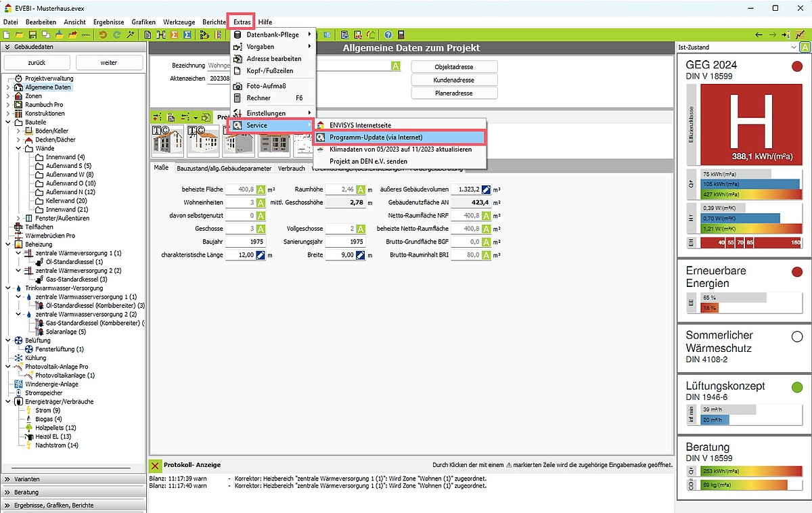Open the Ist-Zustand dropdown
This screenshot has height=513, width=812.
793,47
